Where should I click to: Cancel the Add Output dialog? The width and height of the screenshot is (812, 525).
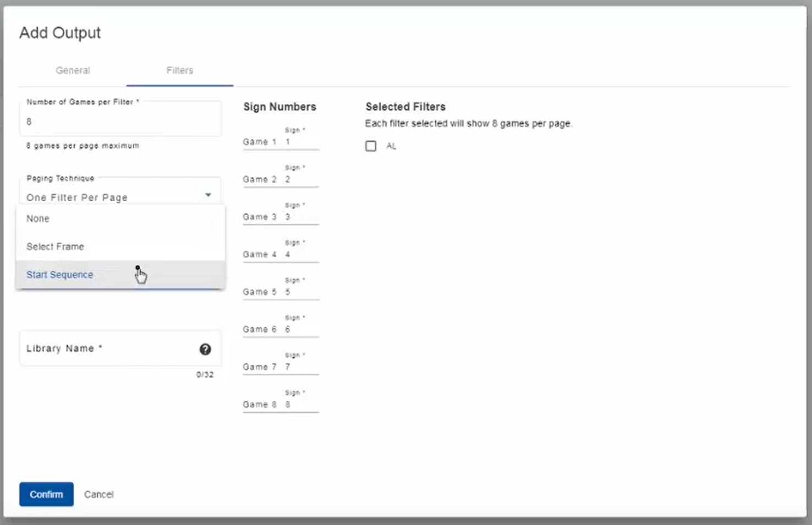(98, 494)
